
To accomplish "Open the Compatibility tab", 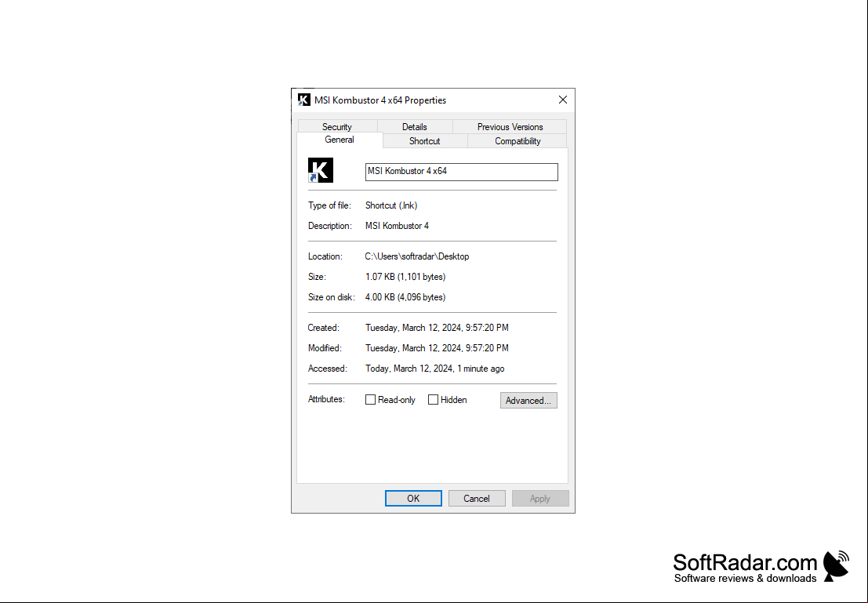I will (x=518, y=141).
